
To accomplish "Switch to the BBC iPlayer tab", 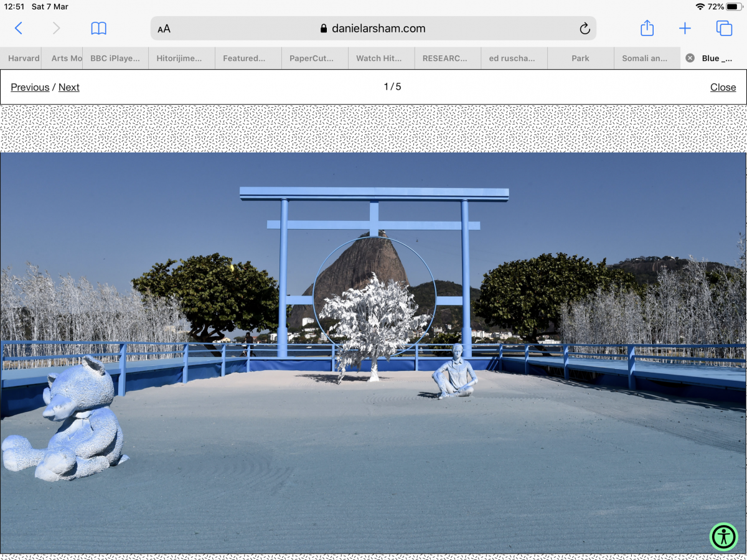I will pyautogui.click(x=115, y=58).
